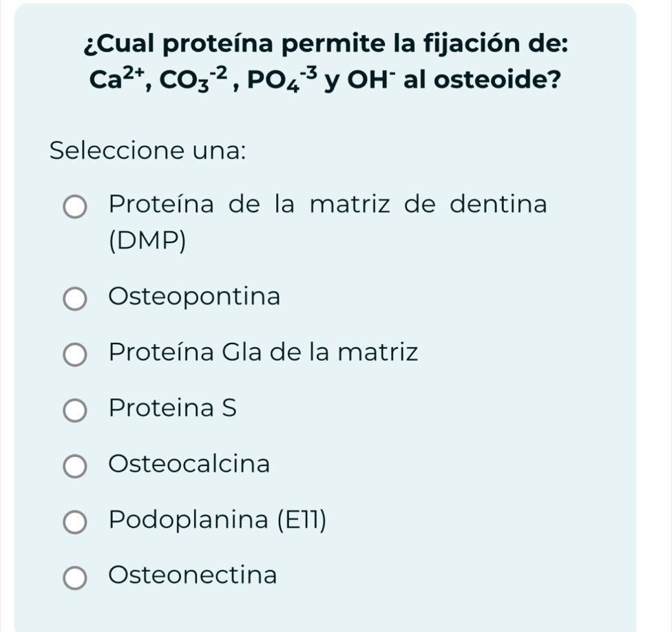Pick the Proteina S radio button

75,410
